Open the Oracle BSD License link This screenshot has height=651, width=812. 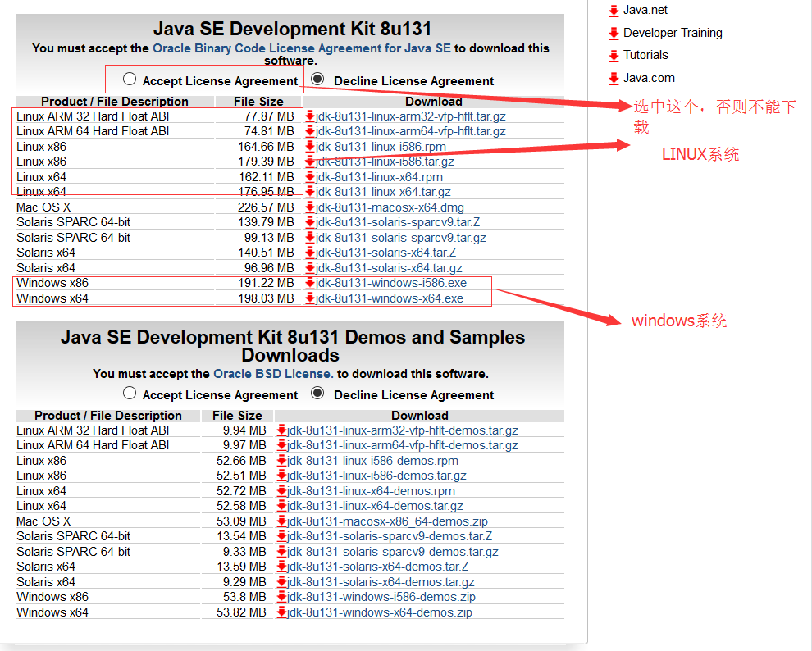(x=273, y=374)
